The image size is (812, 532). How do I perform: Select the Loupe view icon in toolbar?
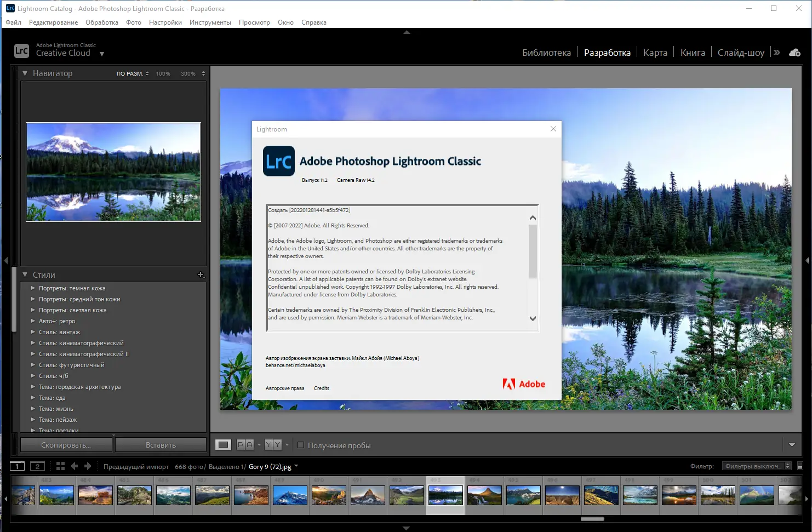tap(223, 444)
